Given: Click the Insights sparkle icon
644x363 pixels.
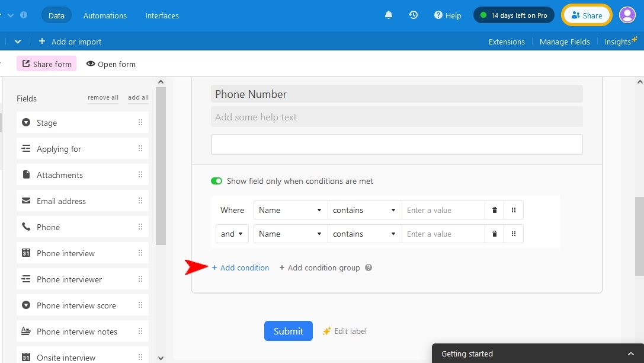Looking at the screenshot, I should coord(633,39).
